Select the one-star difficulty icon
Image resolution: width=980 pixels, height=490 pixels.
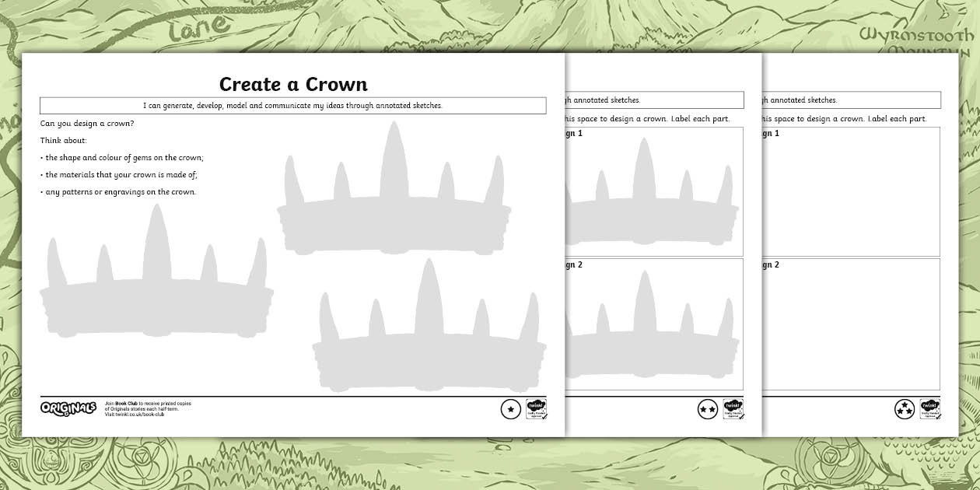point(510,408)
